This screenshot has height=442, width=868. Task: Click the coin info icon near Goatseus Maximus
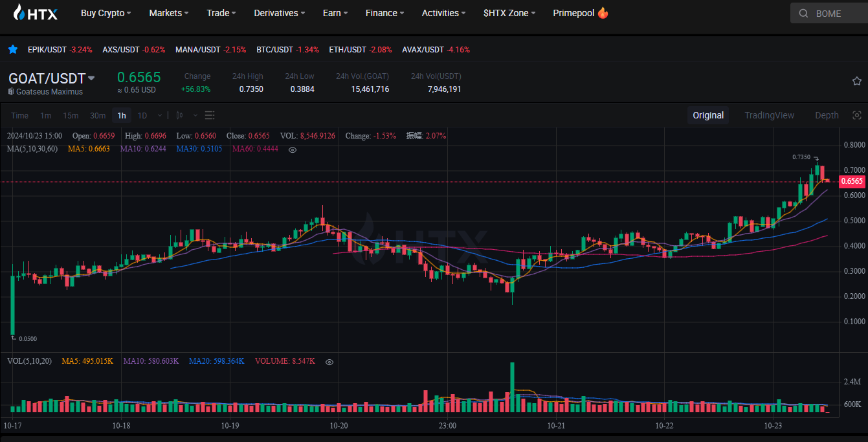[x=10, y=92]
